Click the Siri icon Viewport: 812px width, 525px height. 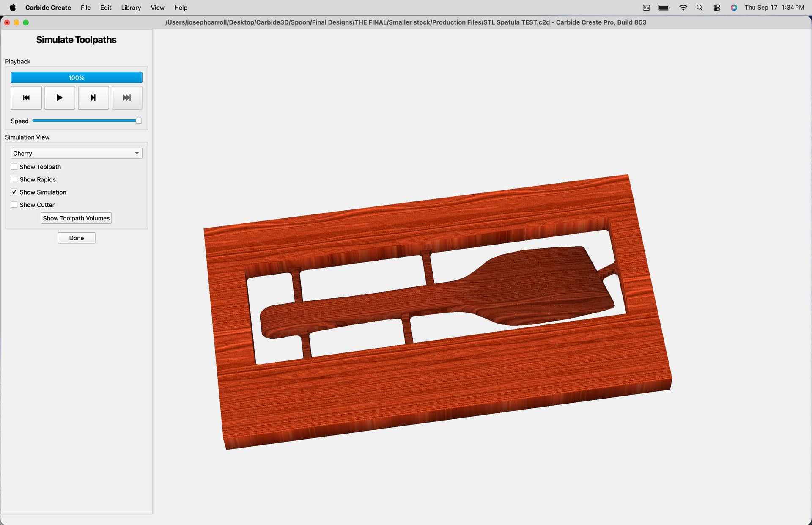point(734,8)
